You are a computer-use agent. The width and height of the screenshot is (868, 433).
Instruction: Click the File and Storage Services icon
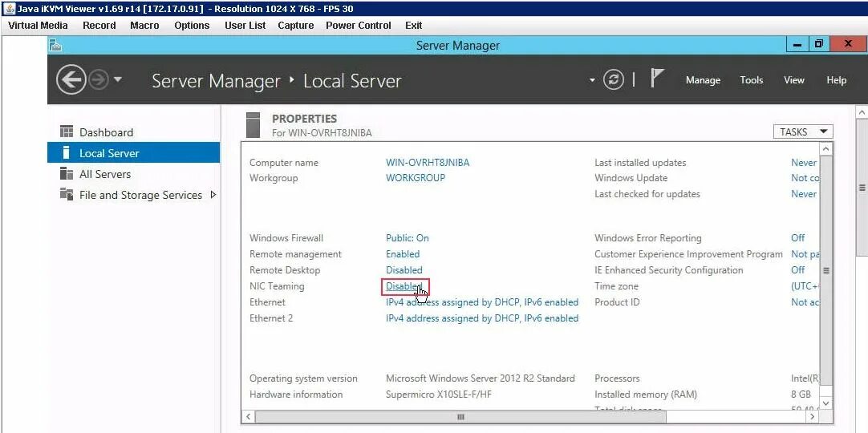click(67, 194)
